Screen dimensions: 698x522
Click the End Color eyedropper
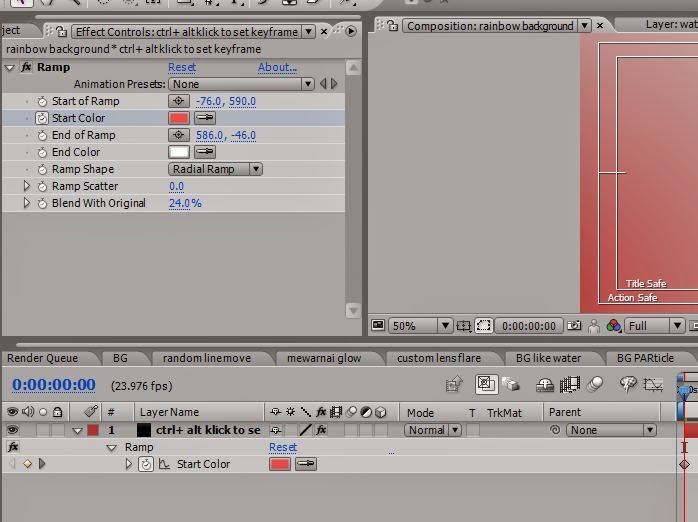pos(204,152)
